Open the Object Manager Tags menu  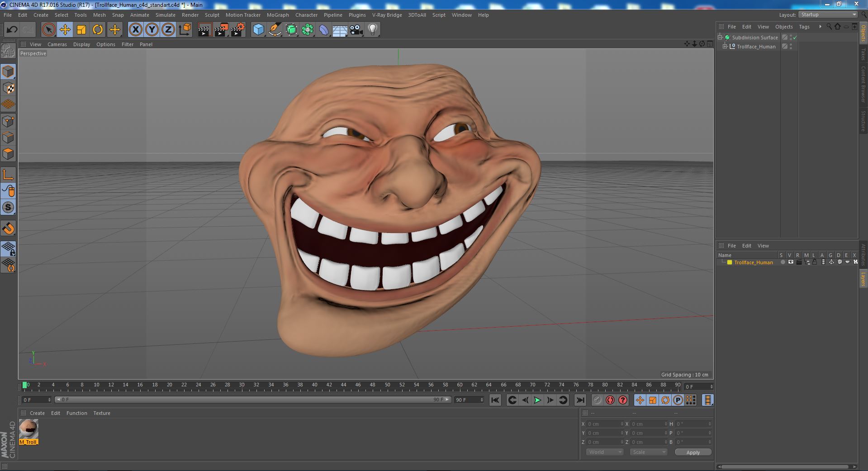[x=804, y=27]
